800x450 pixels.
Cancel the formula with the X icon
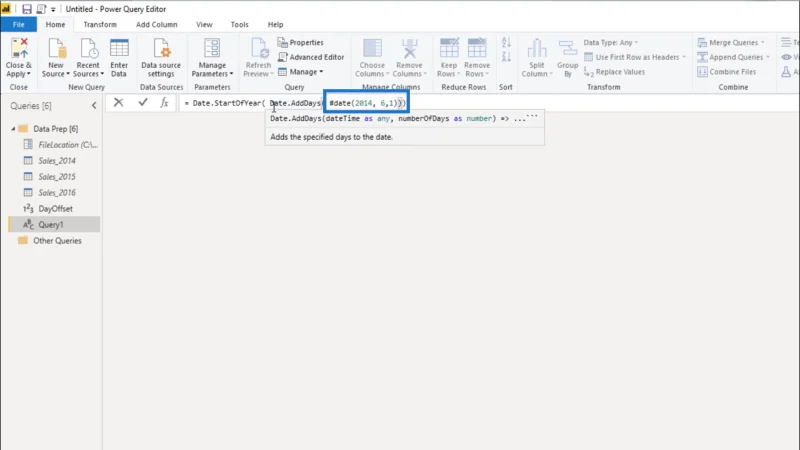118,103
